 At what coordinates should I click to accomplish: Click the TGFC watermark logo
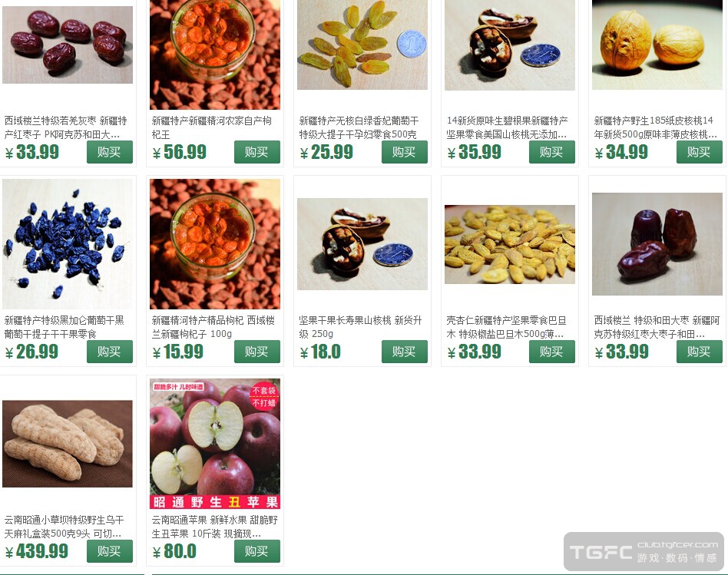click(x=644, y=552)
